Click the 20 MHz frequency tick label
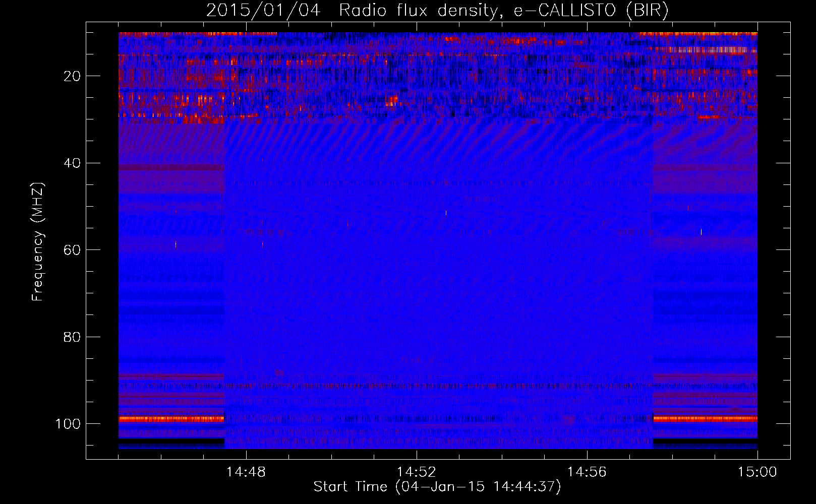This screenshot has width=816, height=504. point(72,76)
